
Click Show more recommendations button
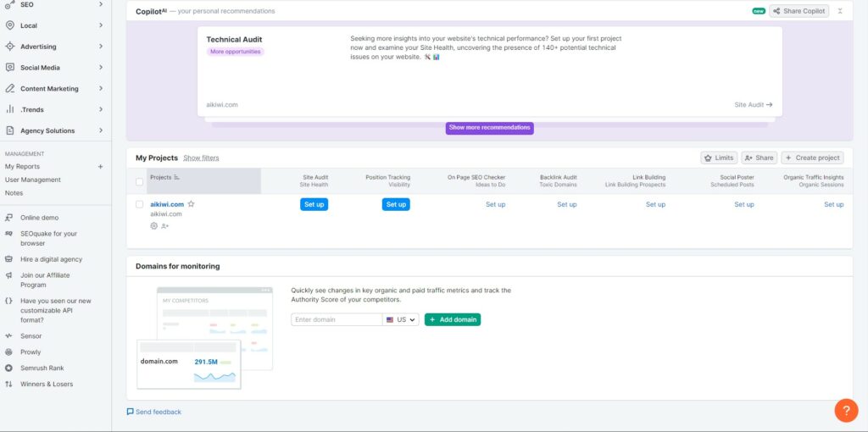point(489,128)
